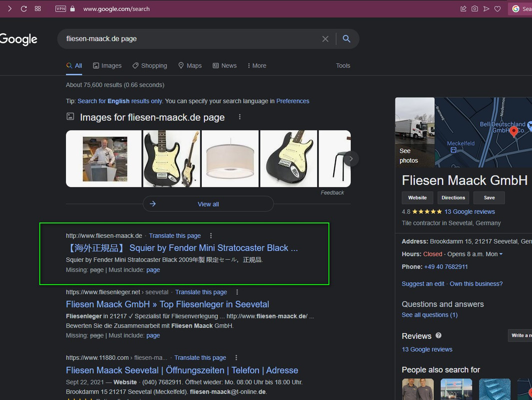Image resolution: width=532 pixels, height=400 pixels.
Task: Click the Google logo
Action: (x=18, y=39)
